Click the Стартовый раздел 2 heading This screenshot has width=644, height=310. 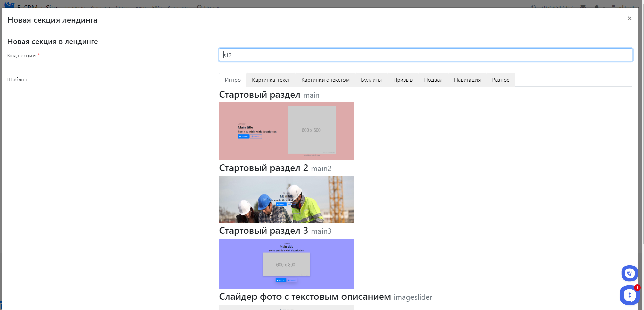coord(263,168)
